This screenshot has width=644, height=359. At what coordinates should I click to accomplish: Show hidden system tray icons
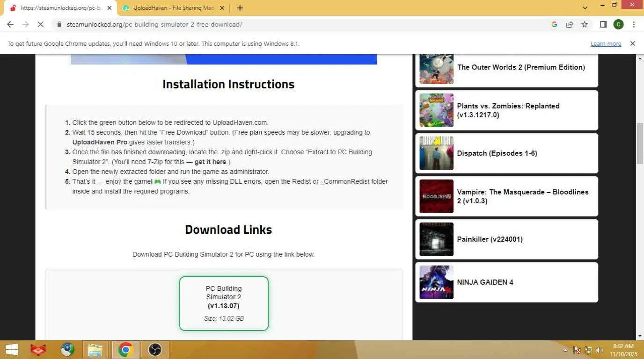(x=565, y=350)
